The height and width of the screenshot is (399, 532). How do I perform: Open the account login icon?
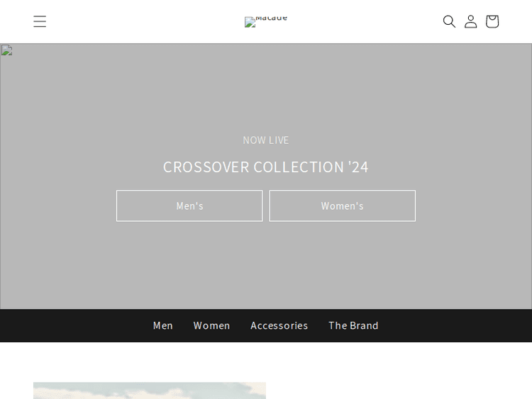pyautogui.click(x=470, y=21)
